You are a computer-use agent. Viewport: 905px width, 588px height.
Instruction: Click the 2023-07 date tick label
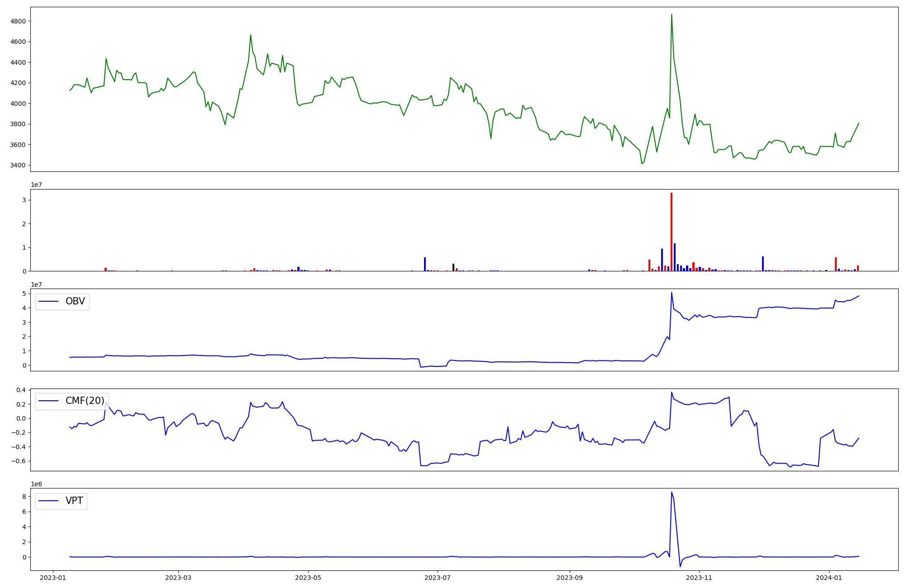click(x=438, y=578)
